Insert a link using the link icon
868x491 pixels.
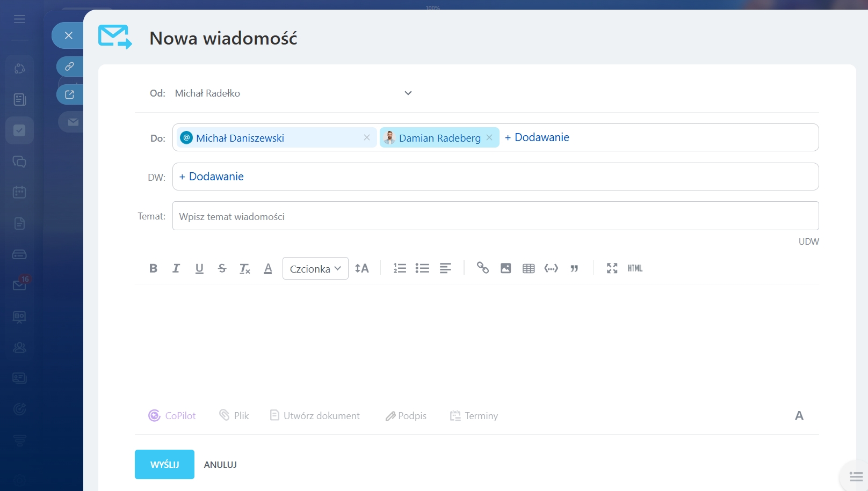click(483, 268)
